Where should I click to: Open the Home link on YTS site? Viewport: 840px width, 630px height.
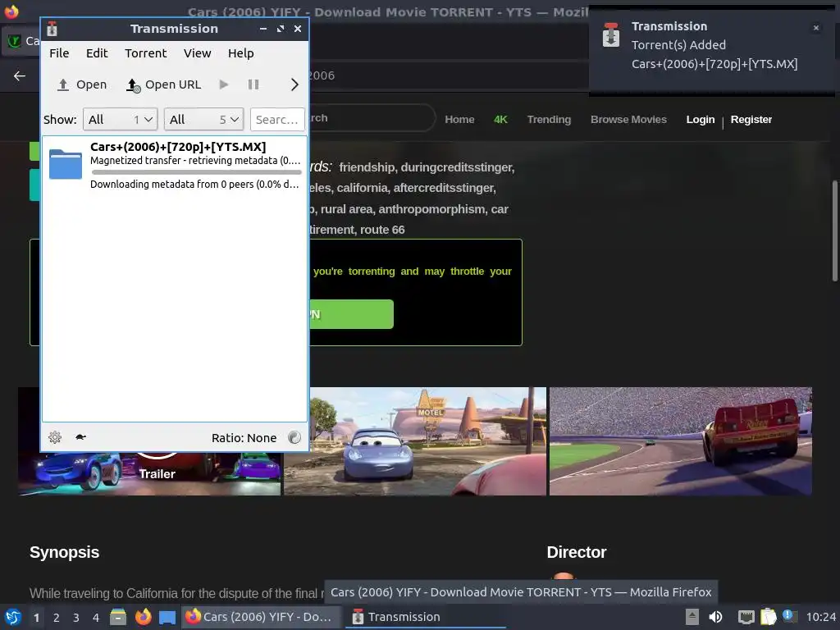pos(459,120)
